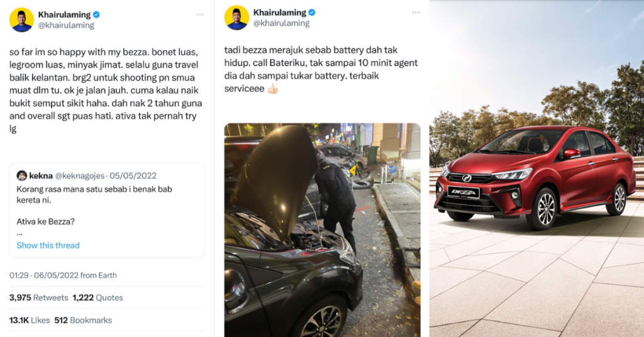This screenshot has height=337, width=644.
Task: Open quoted tweet 'Ativa ke Bezza?' card
Action: [106, 210]
